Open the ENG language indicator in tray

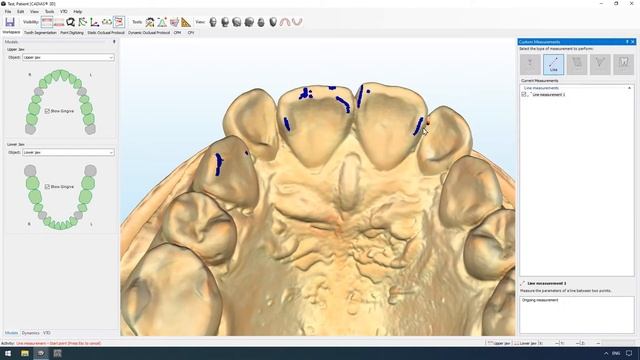(616, 353)
